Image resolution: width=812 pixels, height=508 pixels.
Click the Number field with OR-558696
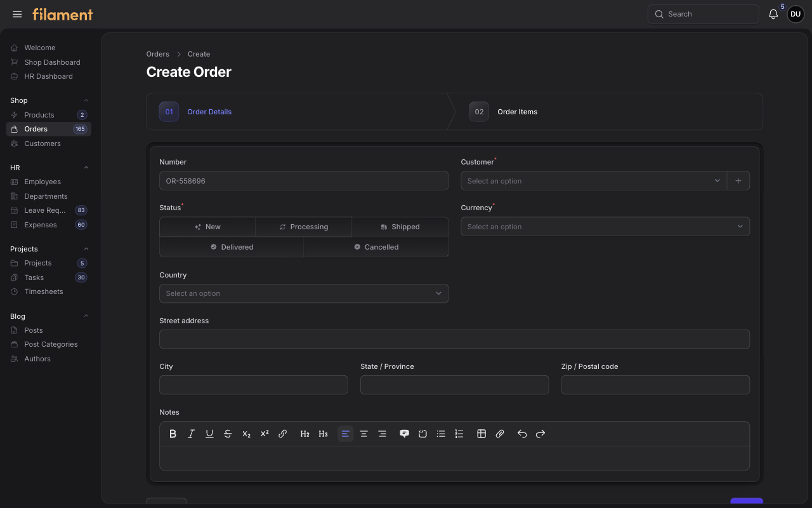[304, 181]
